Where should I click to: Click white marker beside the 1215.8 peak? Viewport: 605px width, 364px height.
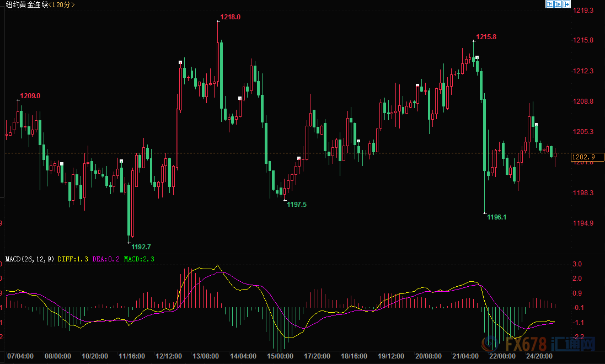point(477,57)
